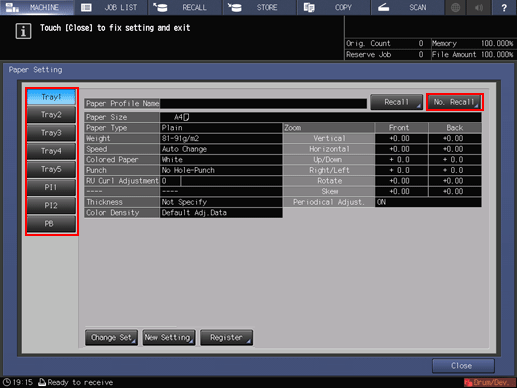Open the help question mark icon
Image resolution: width=517 pixels, height=388 pixels.
[504, 7]
